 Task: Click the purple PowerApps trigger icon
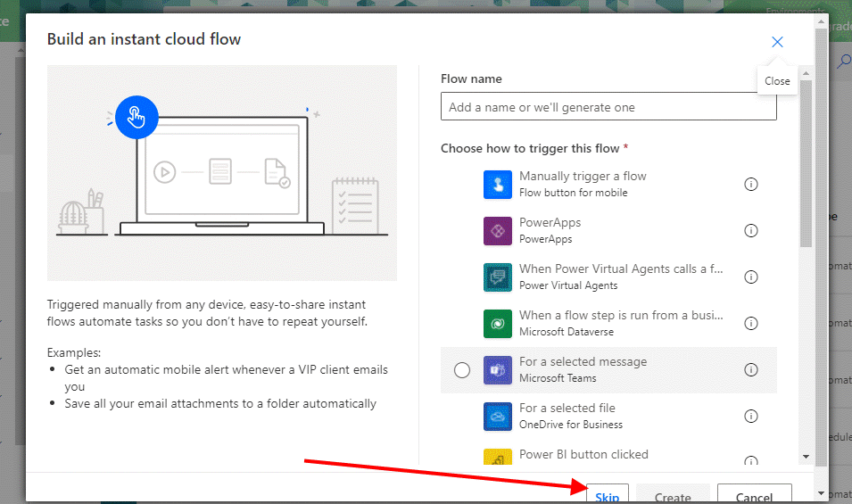(497, 231)
